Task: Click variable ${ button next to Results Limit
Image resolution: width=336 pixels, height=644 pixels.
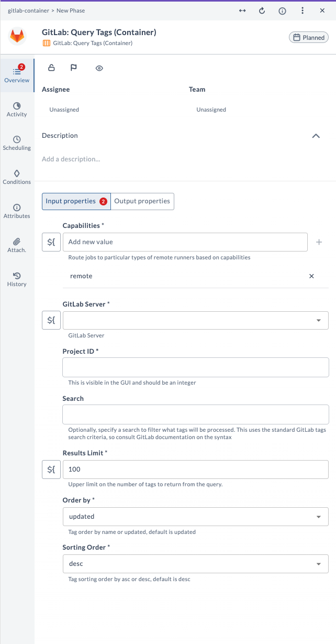Action: pos(51,470)
